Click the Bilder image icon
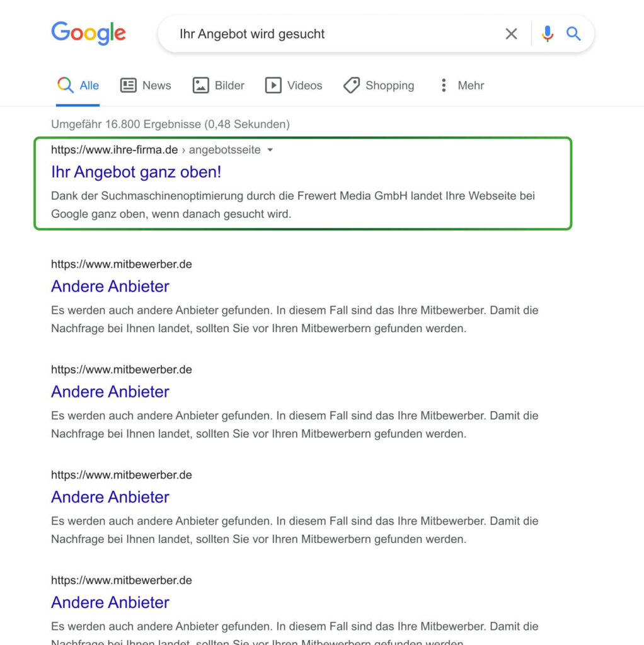The image size is (644, 645). click(x=200, y=85)
